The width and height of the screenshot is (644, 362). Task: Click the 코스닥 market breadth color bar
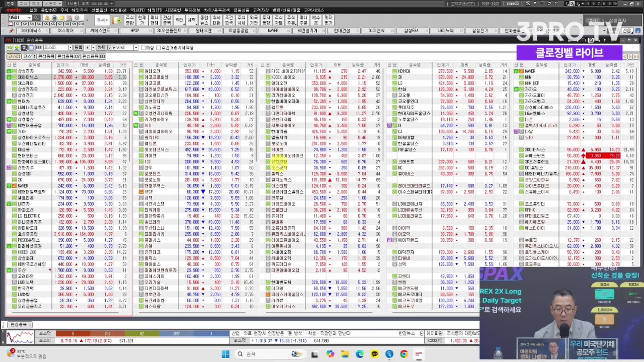[142, 334]
